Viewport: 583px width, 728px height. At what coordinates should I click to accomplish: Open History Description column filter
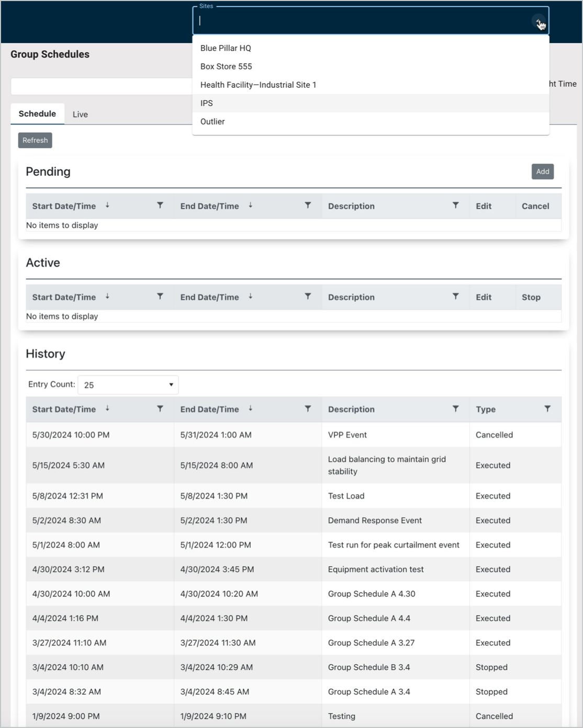pos(456,408)
